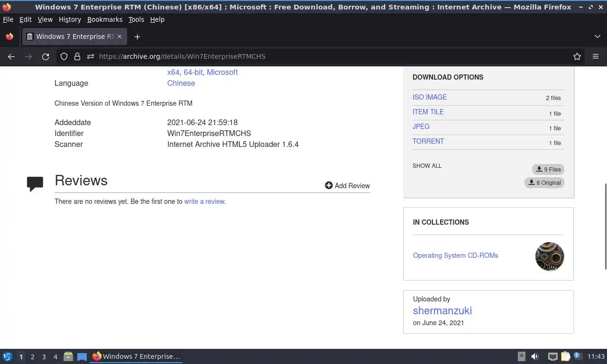Click the Add Review plus icon
Screen dimensions: 607x364
coord(329,185)
